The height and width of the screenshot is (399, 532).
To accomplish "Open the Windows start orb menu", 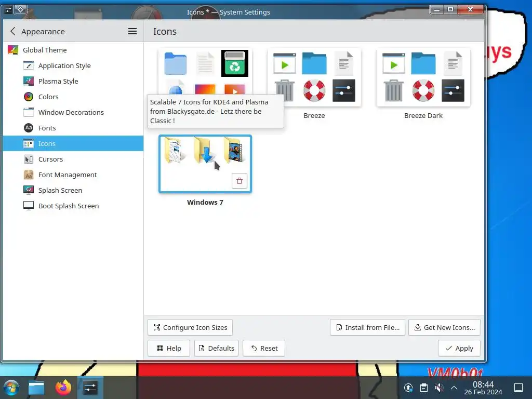I will [11, 388].
